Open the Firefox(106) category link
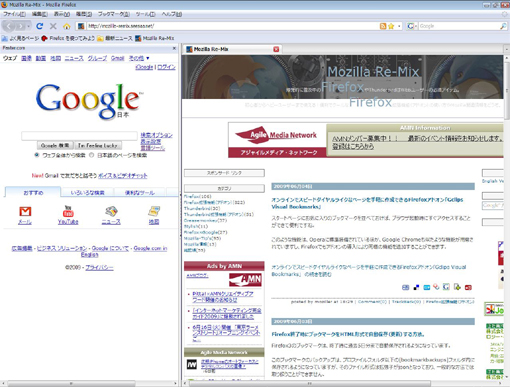The height and width of the screenshot is (387, 510). [x=197, y=196]
